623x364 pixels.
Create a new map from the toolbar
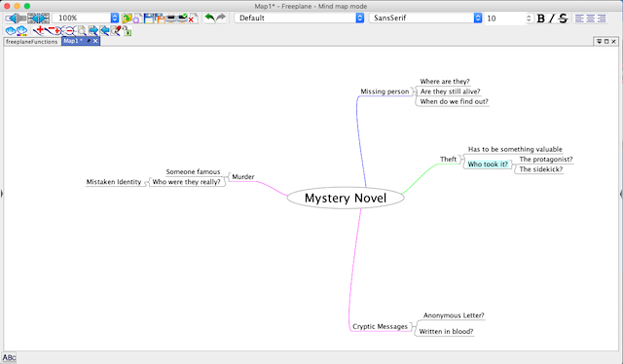click(137, 18)
